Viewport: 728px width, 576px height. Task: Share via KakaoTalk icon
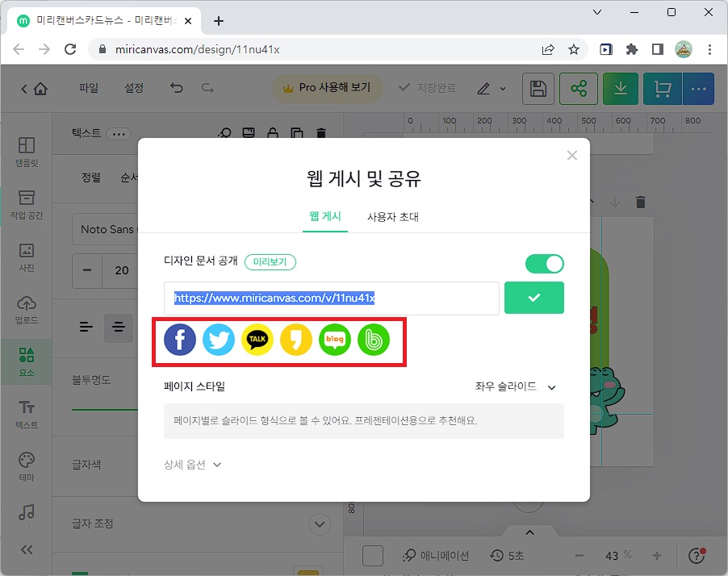pos(257,340)
